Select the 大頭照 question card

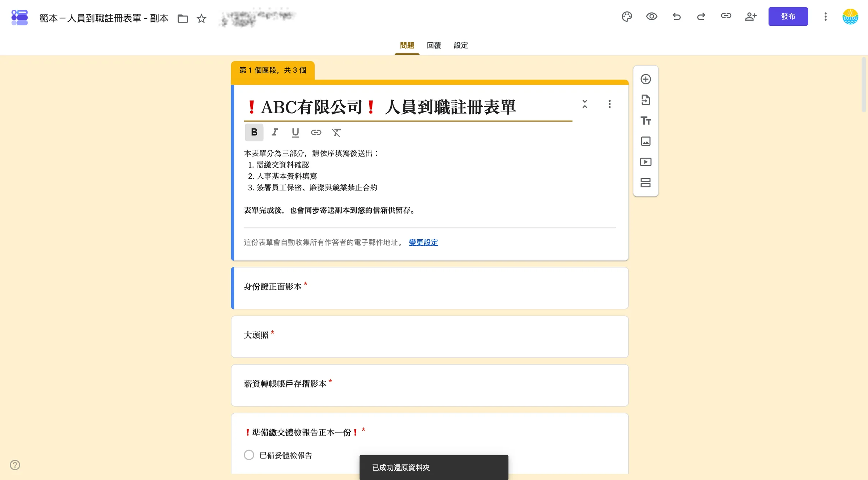coord(430,337)
